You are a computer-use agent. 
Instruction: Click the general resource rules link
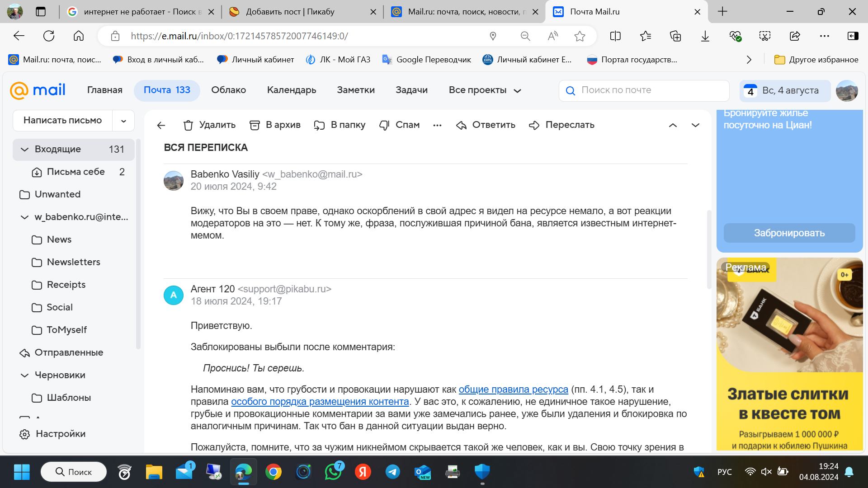(513, 389)
